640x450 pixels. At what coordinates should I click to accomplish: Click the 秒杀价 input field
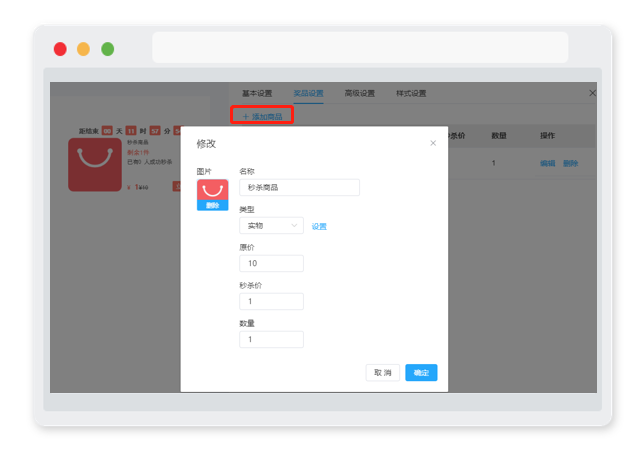[x=271, y=301]
